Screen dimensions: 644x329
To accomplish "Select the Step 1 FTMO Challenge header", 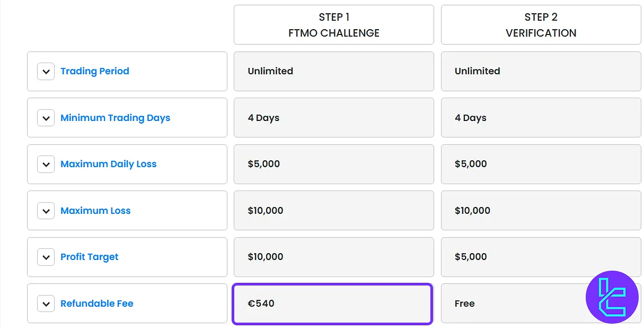I will [x=333, y=25].
